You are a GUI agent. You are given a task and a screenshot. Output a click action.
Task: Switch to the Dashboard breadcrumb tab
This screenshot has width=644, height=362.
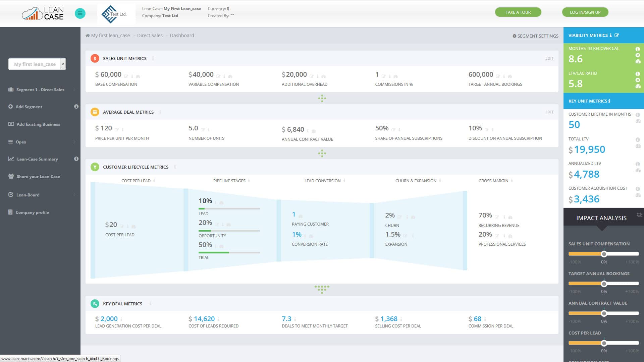(182, 35)
